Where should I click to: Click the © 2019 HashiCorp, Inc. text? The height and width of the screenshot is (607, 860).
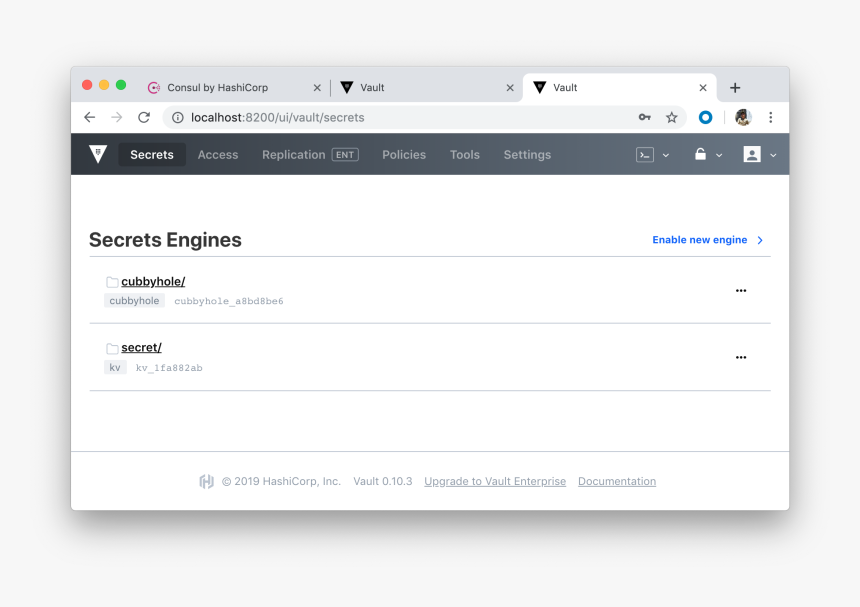click(281, 481)
